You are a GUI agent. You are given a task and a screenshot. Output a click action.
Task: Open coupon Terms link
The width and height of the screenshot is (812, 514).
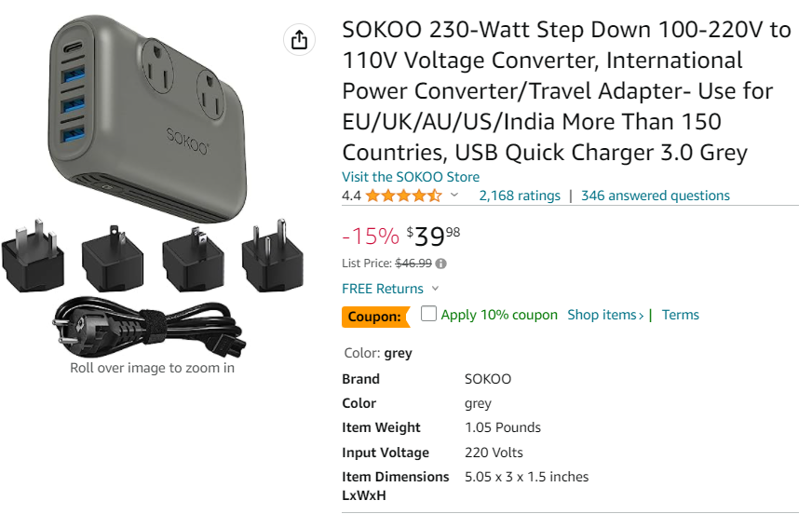(x=681, y=315)
